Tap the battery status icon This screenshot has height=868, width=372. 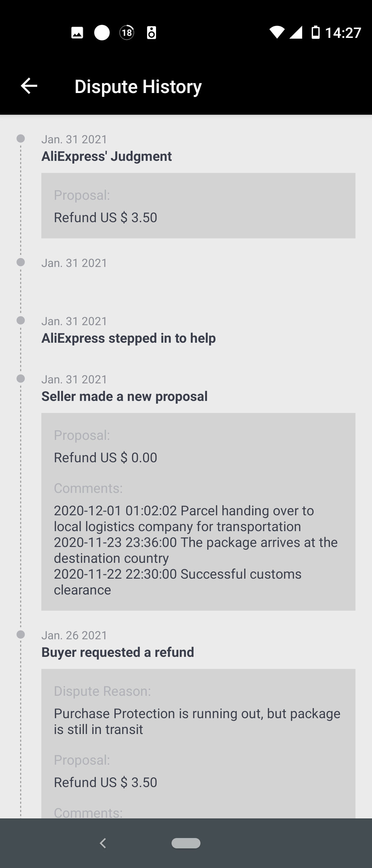click(316, 33)
